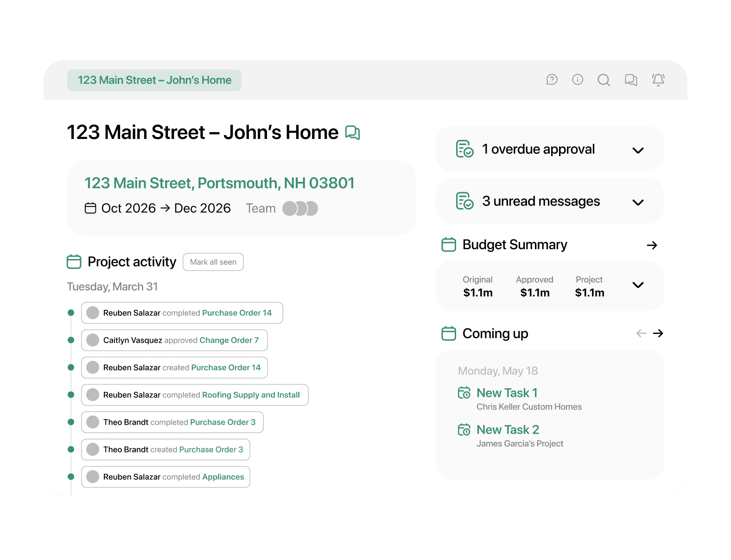Click Theo Brandt avatar on created Purchase Order 3
This screenshot has width=731, height=560.
[x=93, y=449]
